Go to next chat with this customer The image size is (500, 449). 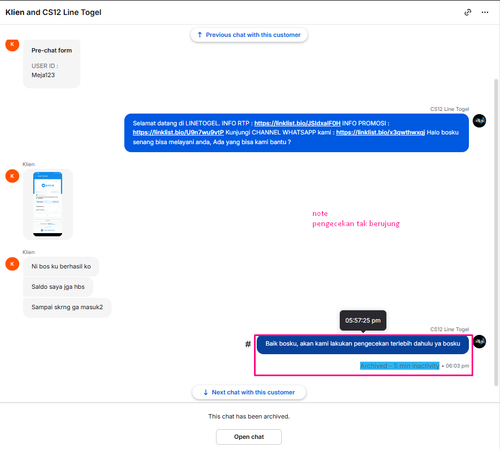(249, 392)
